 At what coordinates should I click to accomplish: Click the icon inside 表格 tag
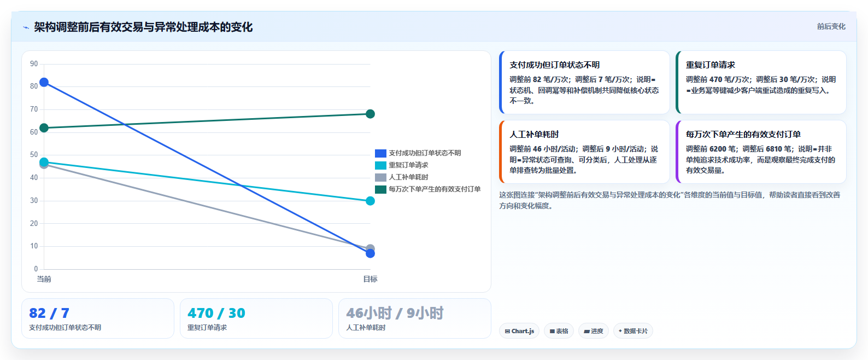click(x=553, y=332)
